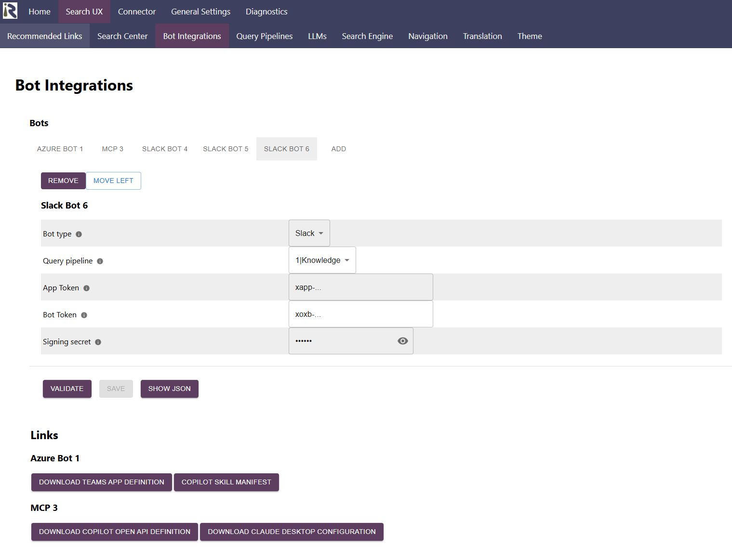Click ADD to create a new bot
The image size is (732, 560).
[338, 149]
